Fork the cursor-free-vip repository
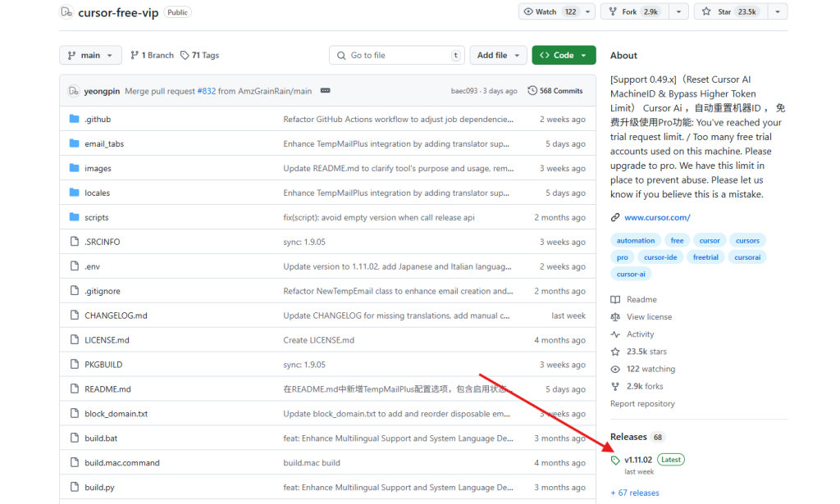 point(636,11)
